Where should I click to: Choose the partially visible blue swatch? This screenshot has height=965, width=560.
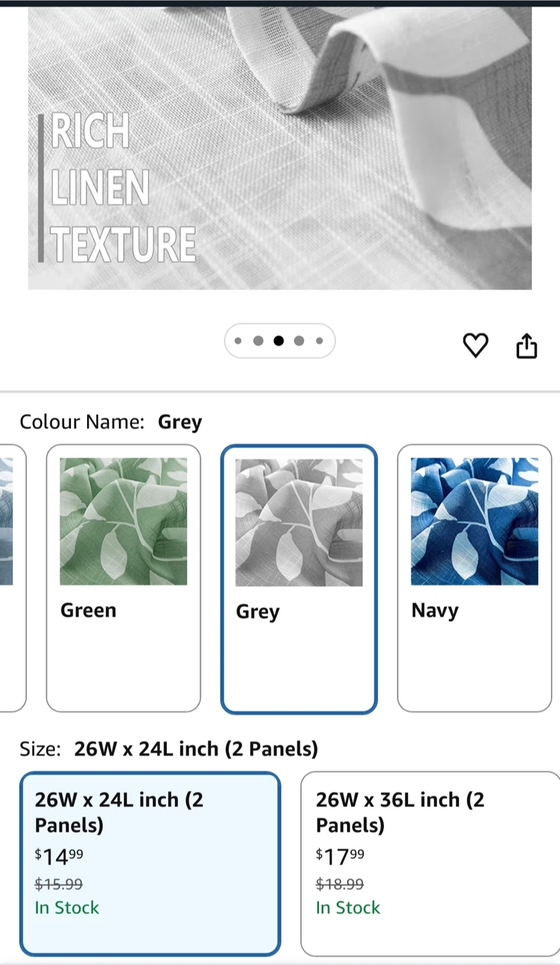tap(11, 578)
